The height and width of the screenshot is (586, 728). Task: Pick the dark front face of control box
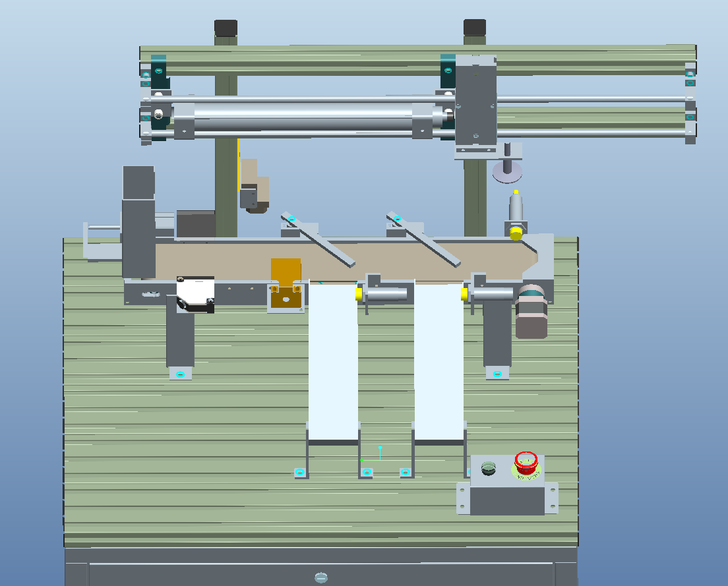click(x=507, y=500)
